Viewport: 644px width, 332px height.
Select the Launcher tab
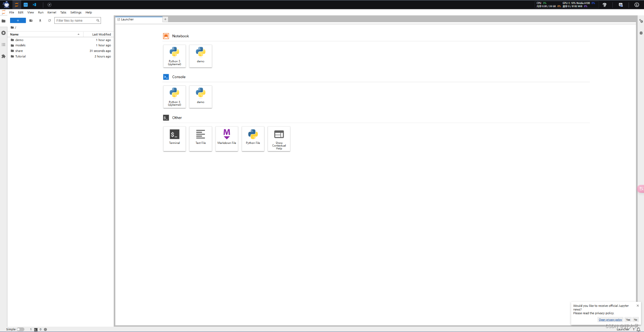(139, 19)
